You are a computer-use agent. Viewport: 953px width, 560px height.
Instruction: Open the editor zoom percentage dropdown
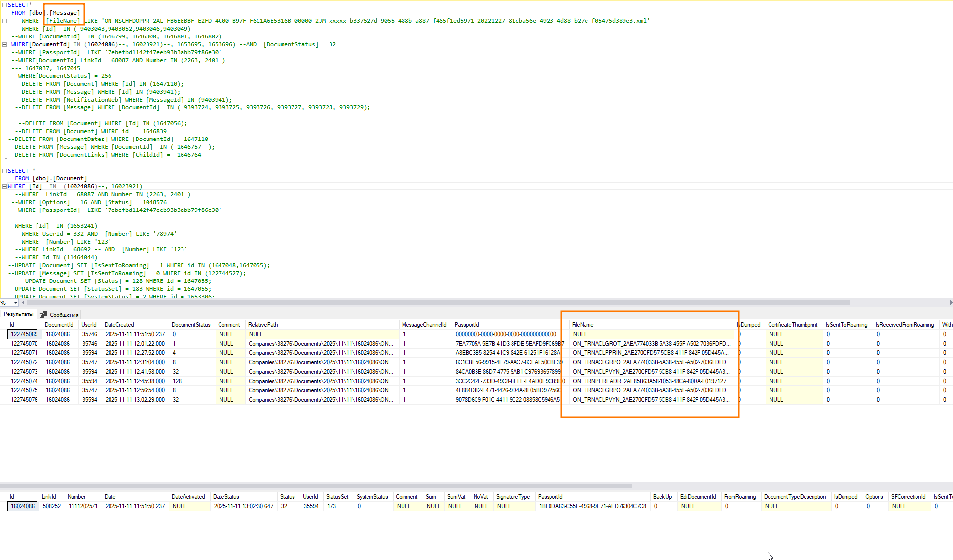coord(16,303)
